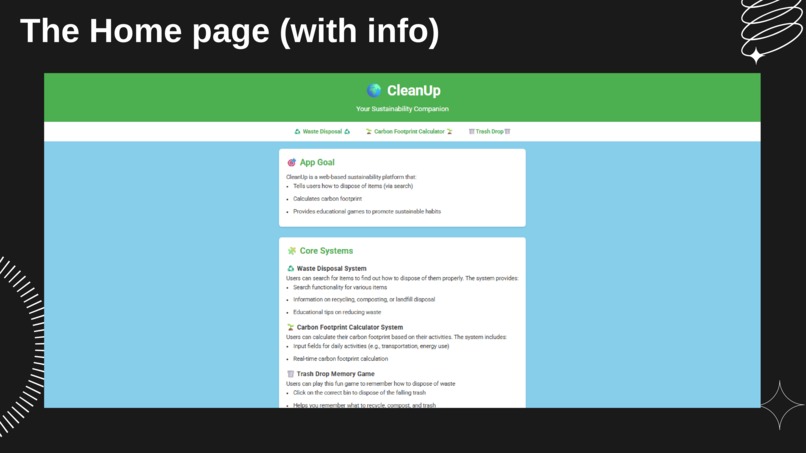Click seedling icon beside Carbon Footprint Calculator System

pos(290,327)
